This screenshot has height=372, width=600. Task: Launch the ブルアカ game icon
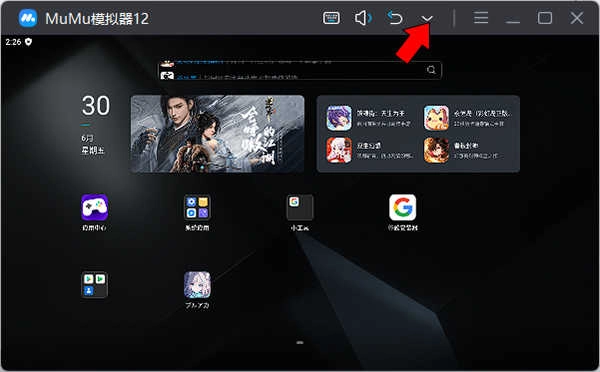tap(197, 285)
